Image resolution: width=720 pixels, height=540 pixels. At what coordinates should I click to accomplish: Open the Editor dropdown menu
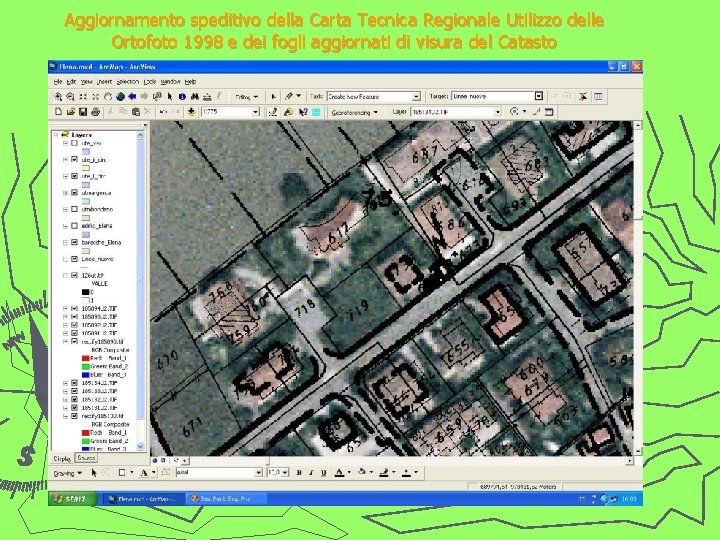[x=247, y=97]
